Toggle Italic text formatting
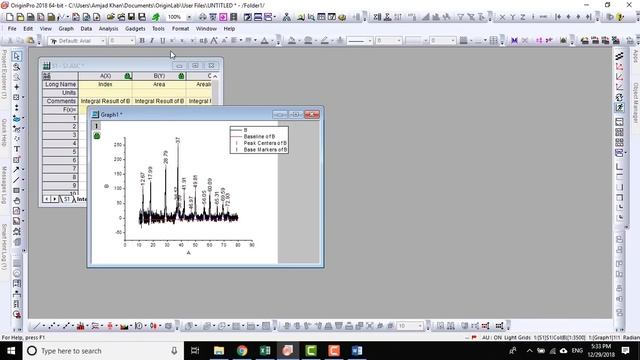The width and height of the screenshot is (640, 360). (152, 40)
